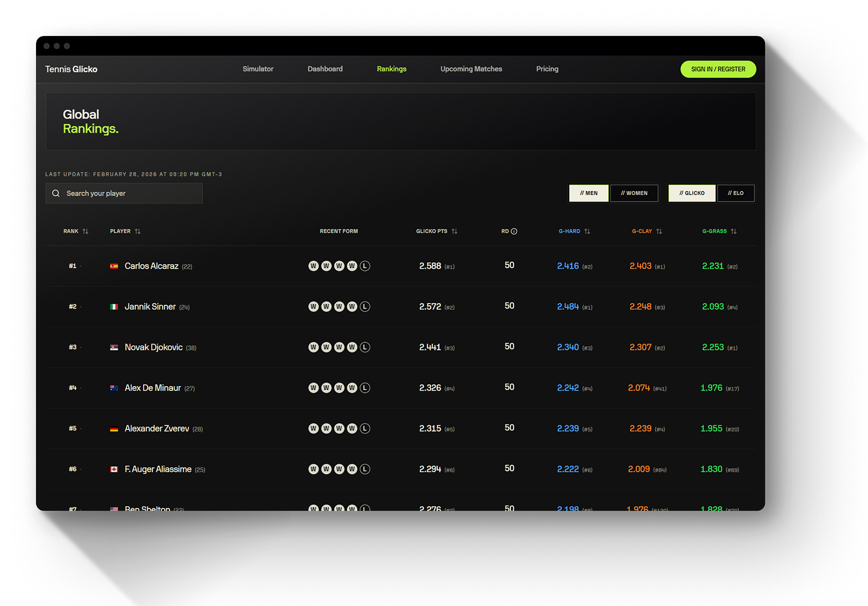Click the search magnifier icon

(56, 193)
